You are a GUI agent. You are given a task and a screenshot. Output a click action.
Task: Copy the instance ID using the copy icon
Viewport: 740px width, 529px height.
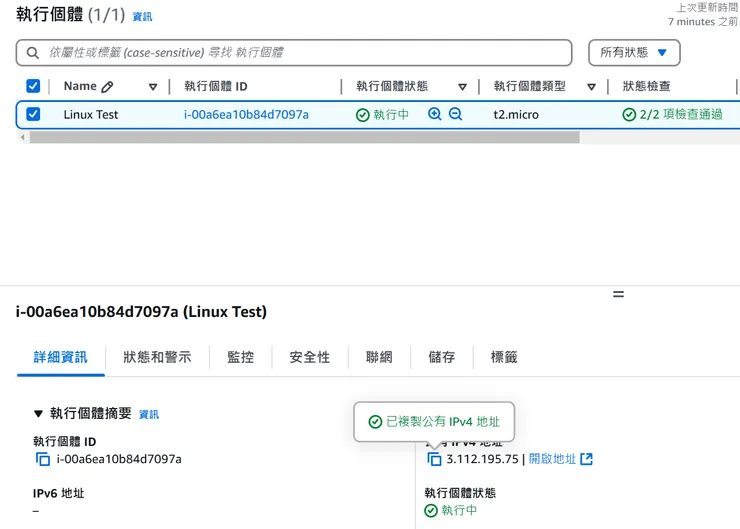coord(43,459)
